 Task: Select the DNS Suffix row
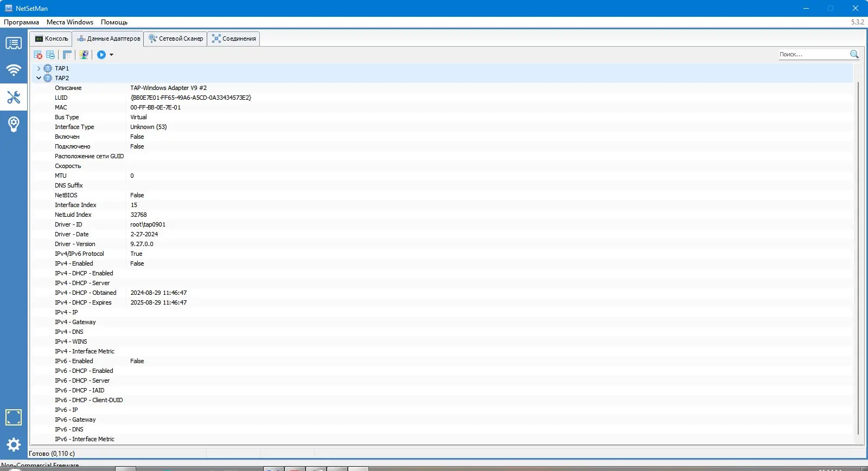tap(442, 185)
